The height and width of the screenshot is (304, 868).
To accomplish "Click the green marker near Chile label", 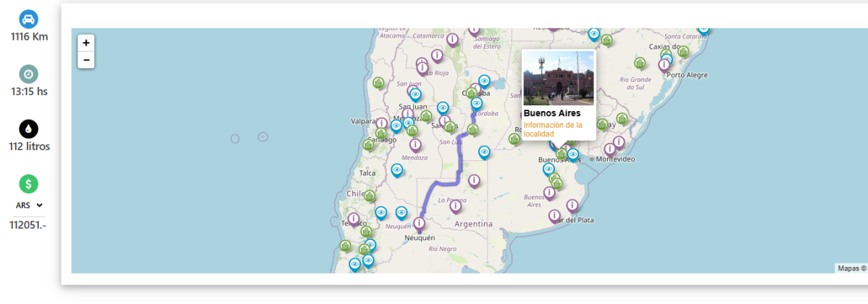I will tap(370, 196).
